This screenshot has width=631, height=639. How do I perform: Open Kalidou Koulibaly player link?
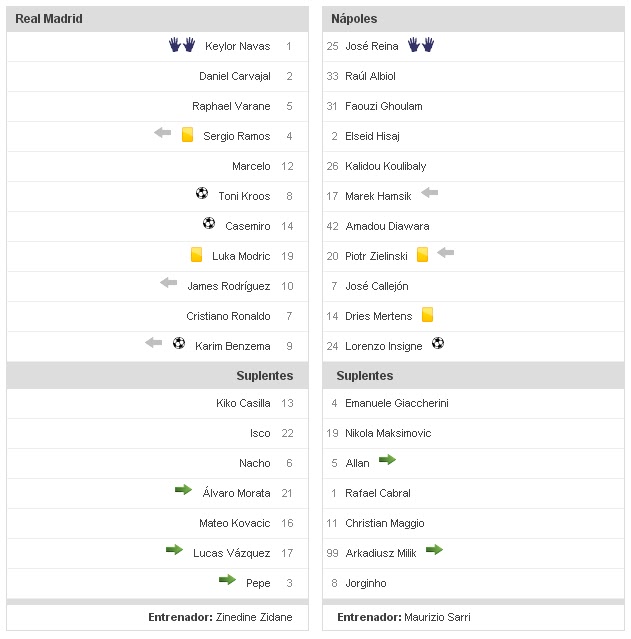point(385,166)
